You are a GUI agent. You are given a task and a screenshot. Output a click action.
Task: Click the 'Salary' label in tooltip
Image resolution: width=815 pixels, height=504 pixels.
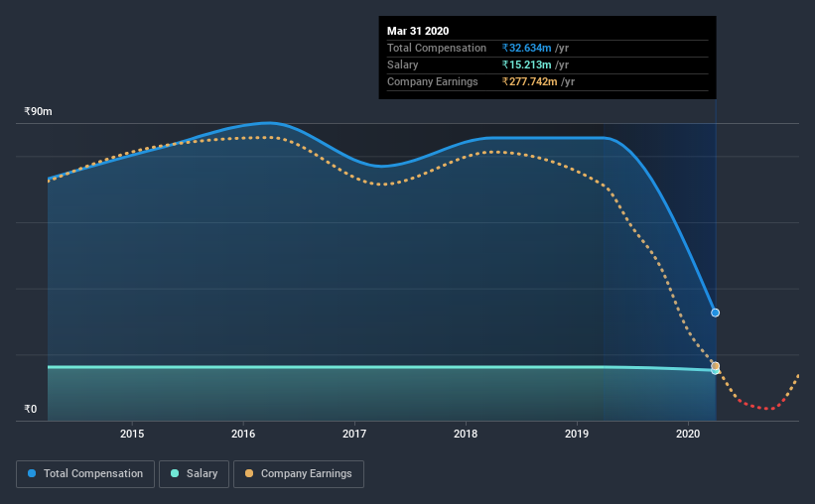402,64
